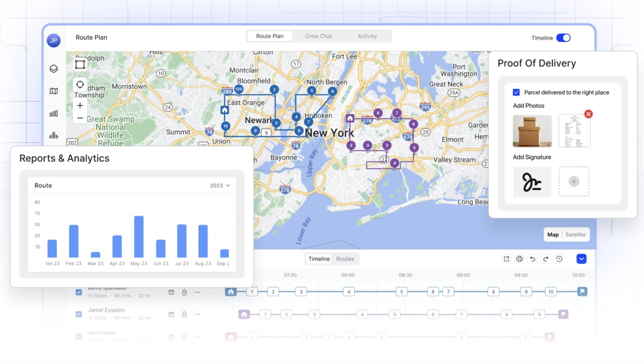The height and width of the screenshot is (364, 644).
Task: Open the history clock icon
Action: pos(559,259)
